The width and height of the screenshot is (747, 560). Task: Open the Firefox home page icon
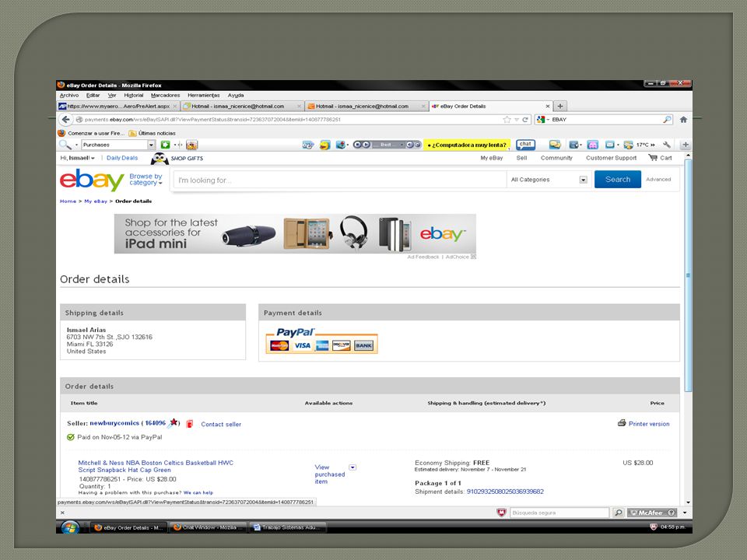[x=683, y=120]
